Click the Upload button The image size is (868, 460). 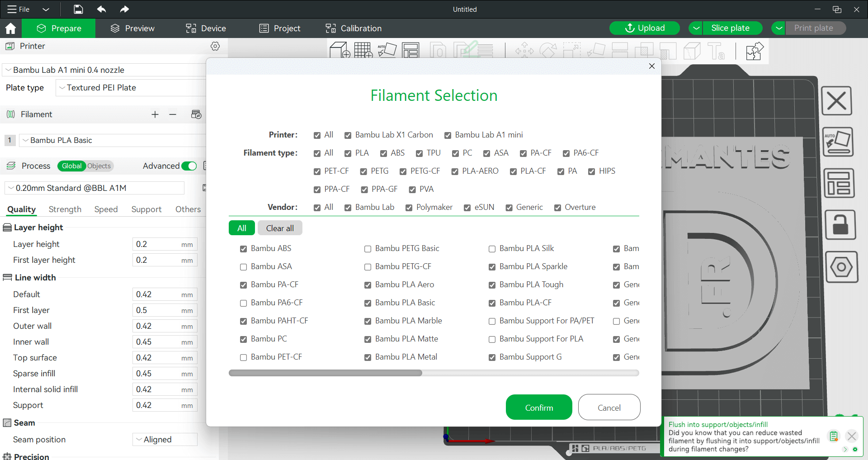pos(645,28)
